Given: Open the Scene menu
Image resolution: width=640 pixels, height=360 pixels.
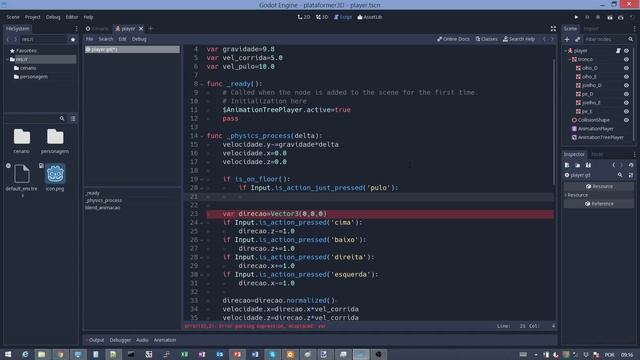Looking at the screenshot, I should coord(13,17).
